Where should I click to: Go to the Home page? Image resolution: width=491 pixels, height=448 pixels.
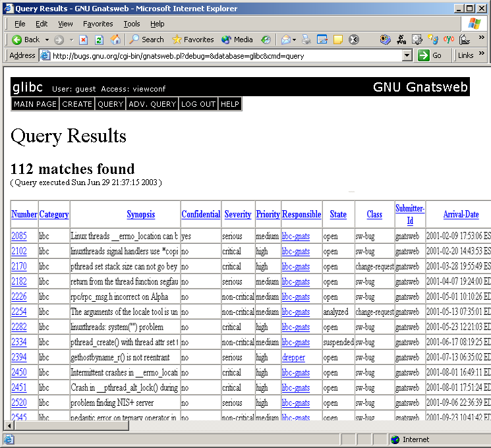[115, 40]
